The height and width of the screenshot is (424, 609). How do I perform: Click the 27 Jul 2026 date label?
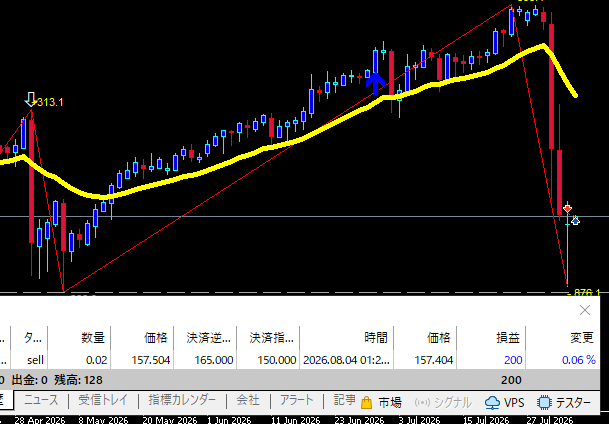pos(548,420)
